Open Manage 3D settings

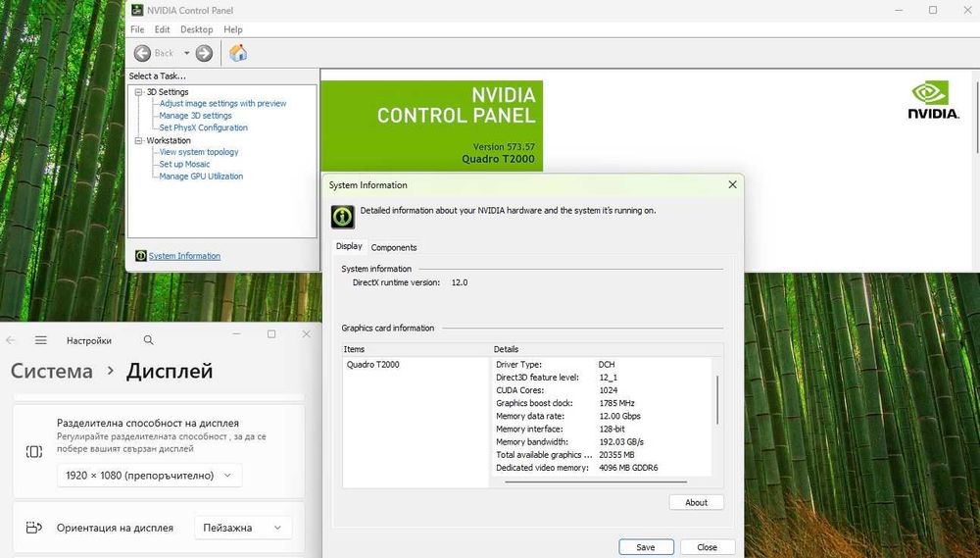(195, 116)
